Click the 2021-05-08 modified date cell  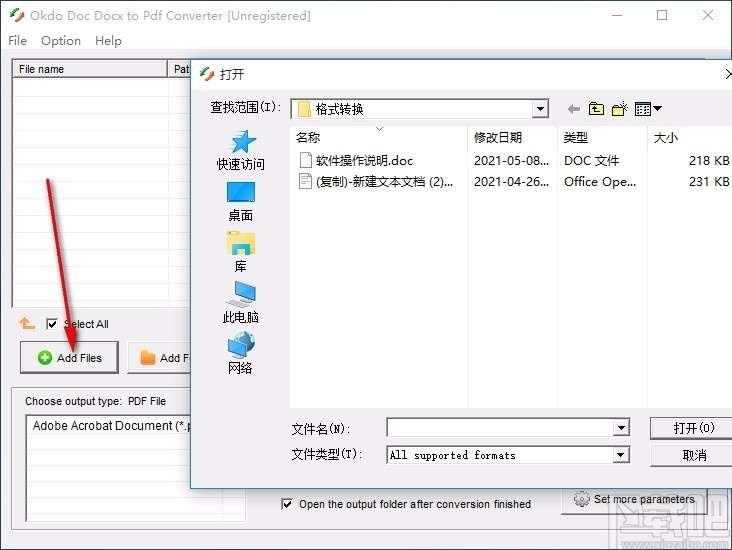[512, 161]
